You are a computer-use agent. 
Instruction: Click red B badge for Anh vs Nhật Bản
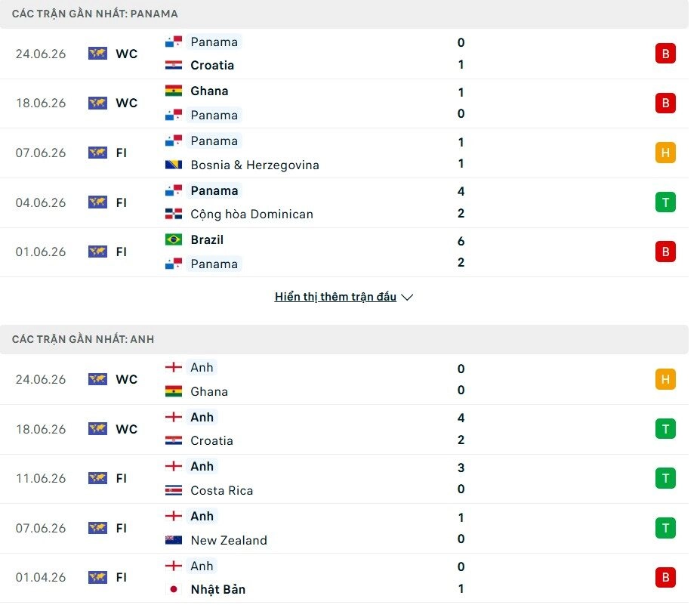(665, 577)
